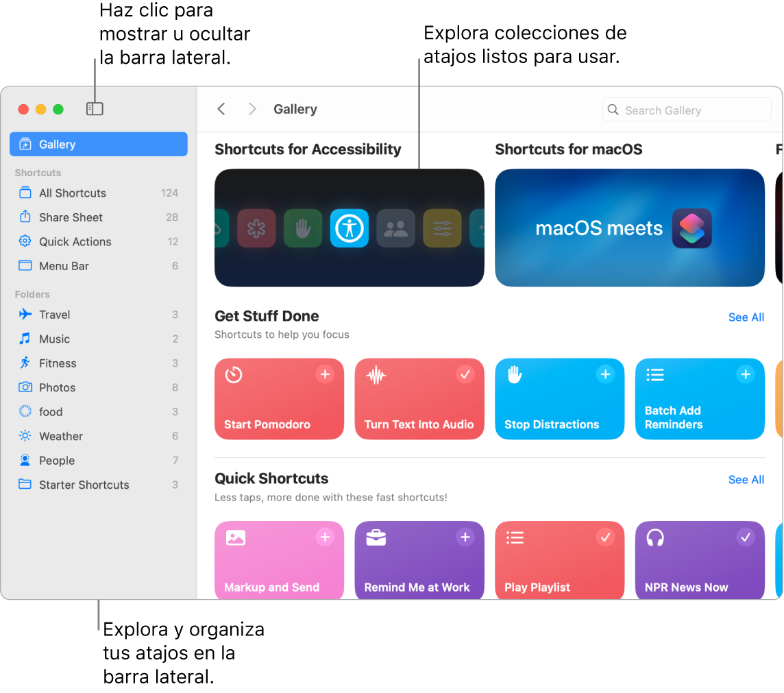Open Quick Actions in the sidebar
The image size is (784, 693).
(x=99, y=242)
